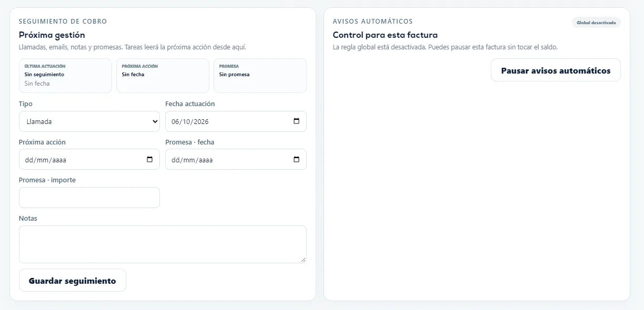This screenshot has height=310, width=644.
Task: Click the text about the regla global desactivada
Action: pyautogui.click(x=445, y=47)
